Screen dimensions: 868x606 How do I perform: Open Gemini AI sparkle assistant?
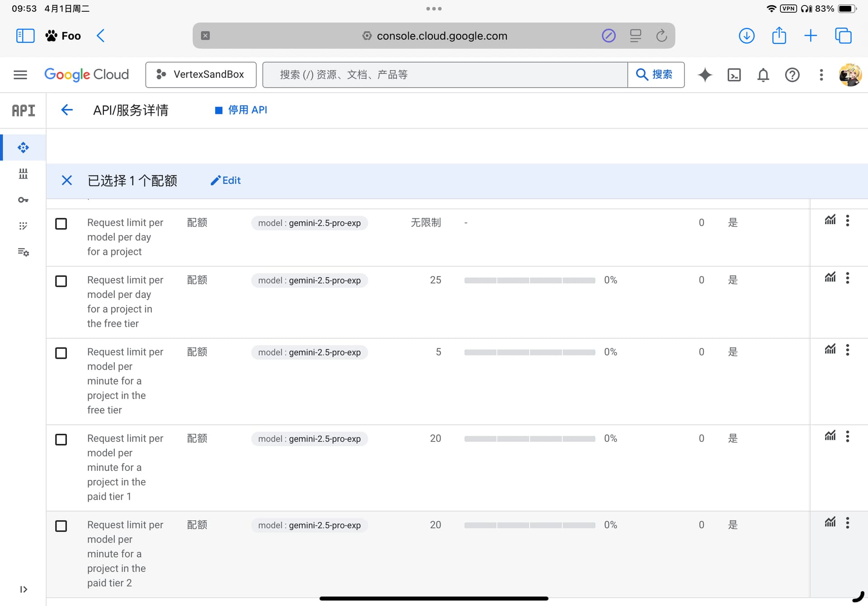click(705, 75)
